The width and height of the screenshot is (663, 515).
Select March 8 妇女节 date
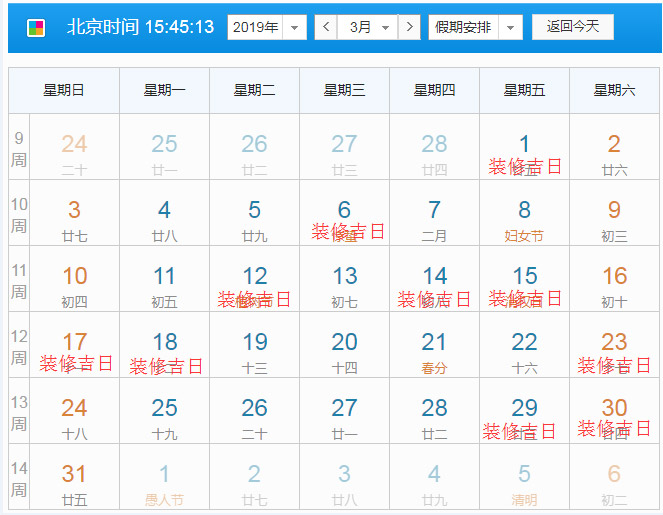point(524,221)
